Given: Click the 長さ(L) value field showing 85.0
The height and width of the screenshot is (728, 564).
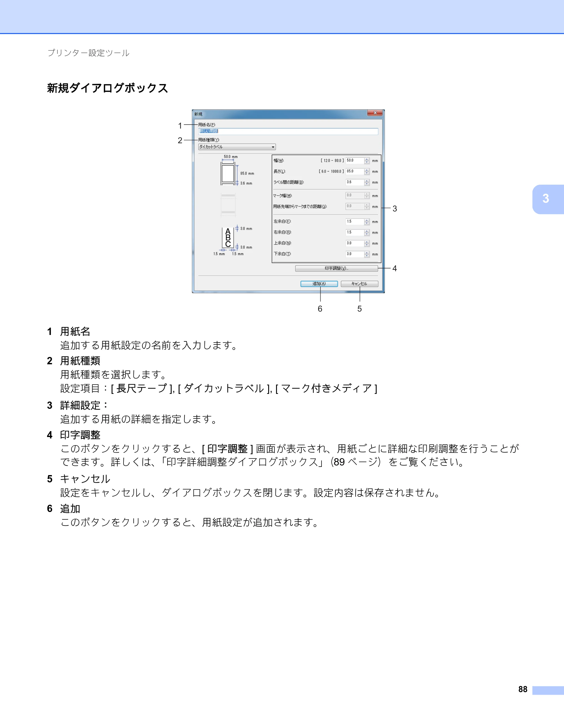Looking at the screenshot, I should 355,171.
